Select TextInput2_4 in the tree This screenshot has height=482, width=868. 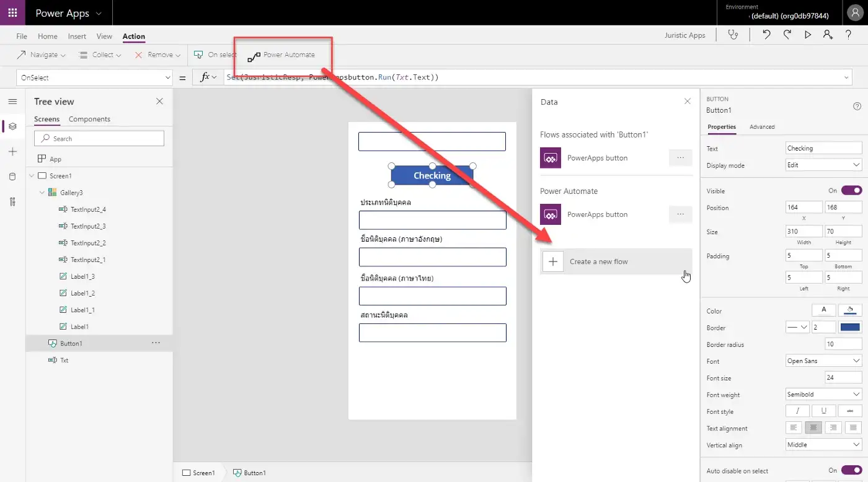(x=88, y=209)
